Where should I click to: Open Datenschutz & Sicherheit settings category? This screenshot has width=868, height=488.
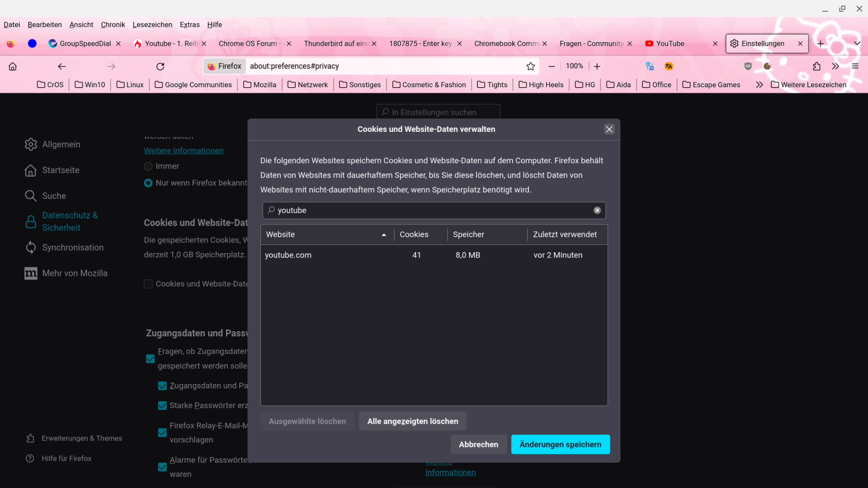pos(70,221)
